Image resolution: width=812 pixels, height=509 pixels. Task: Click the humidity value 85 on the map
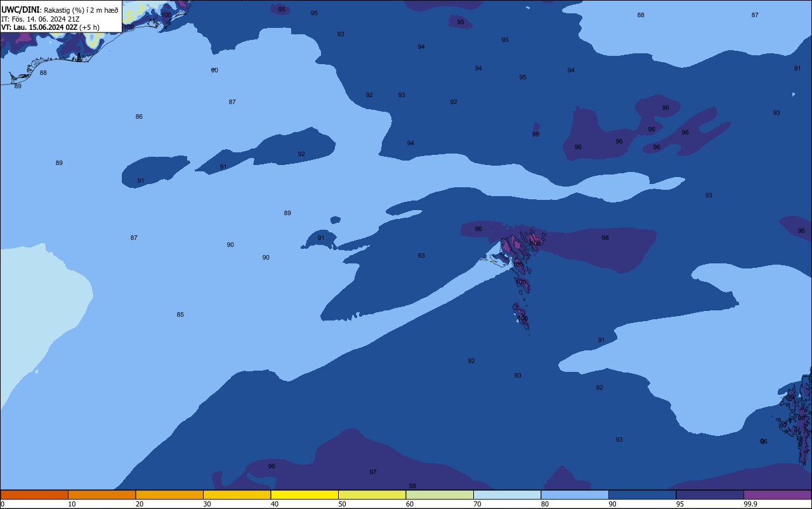180,315
